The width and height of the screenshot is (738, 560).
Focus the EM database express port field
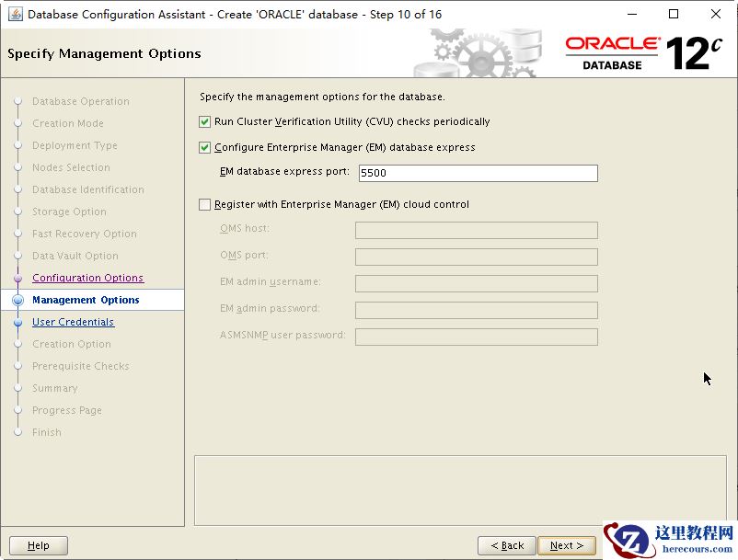(x=479, y=173)
